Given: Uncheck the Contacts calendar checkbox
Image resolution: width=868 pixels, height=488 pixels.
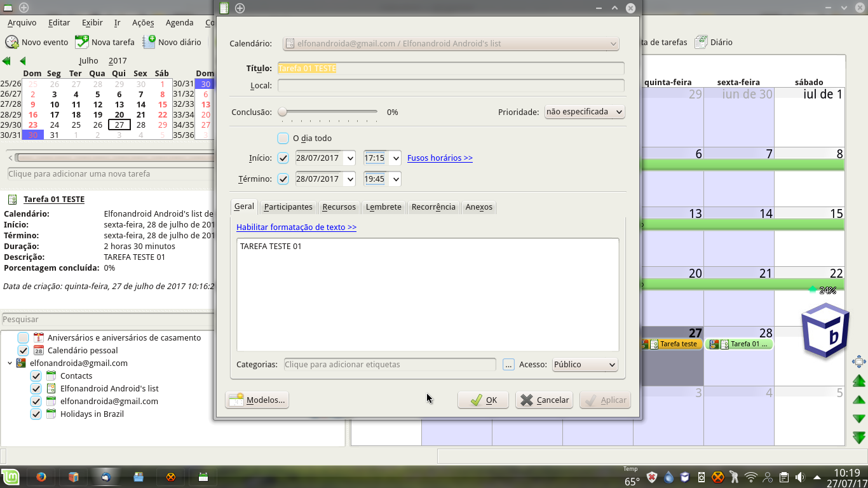Looking at the screenshot, I should (x=36, y=376).
